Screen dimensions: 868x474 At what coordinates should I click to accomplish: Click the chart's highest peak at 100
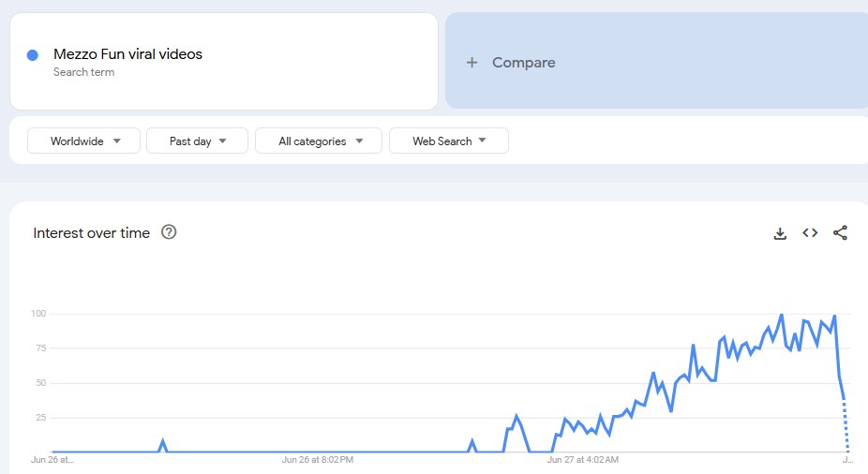click(x=782, y=316)
